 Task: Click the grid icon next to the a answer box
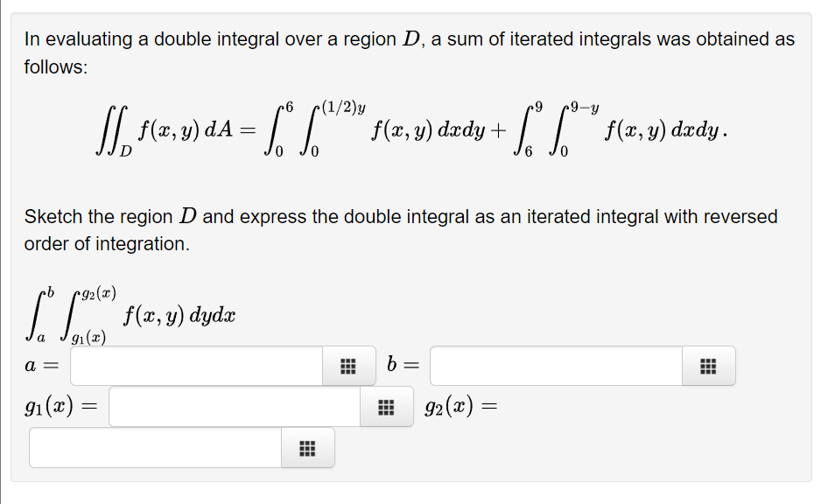[348, 366]
